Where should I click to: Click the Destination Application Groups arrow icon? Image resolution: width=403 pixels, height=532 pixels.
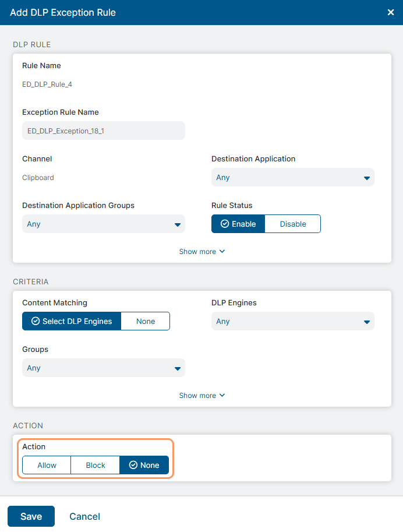178,224
